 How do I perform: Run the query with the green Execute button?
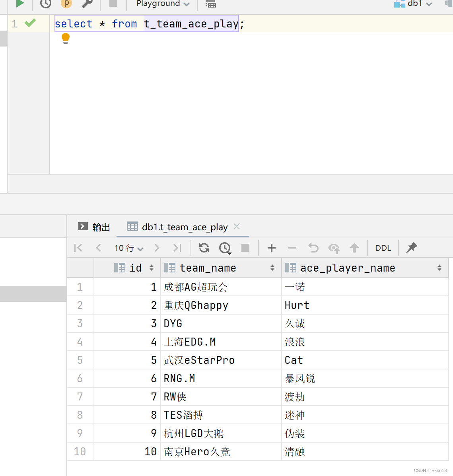20,4
